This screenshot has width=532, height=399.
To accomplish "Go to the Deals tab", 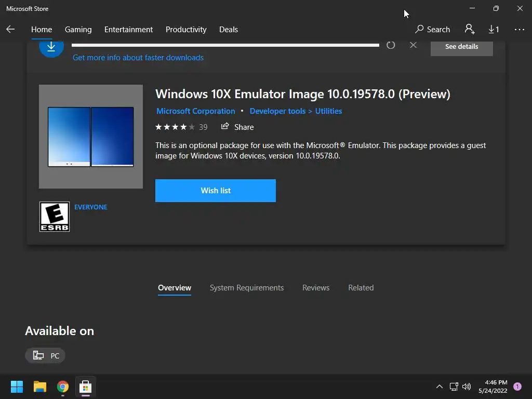I will [229, 30].
